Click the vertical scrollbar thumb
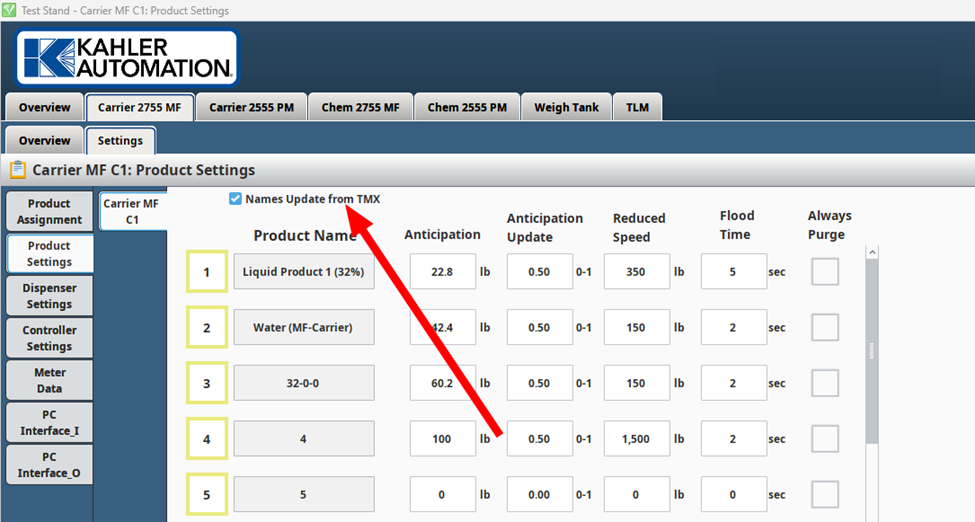975x522 pixels. 871,350
